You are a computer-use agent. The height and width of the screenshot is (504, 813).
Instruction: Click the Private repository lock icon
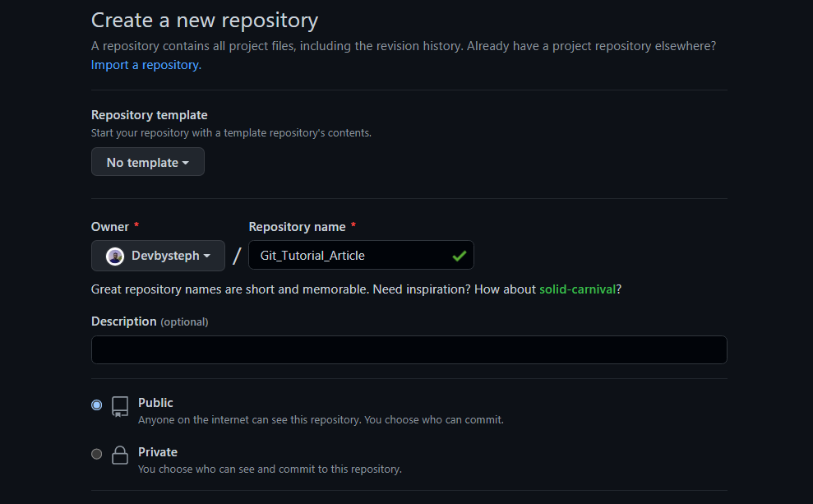pyautogui.click(x=120, y=455)
